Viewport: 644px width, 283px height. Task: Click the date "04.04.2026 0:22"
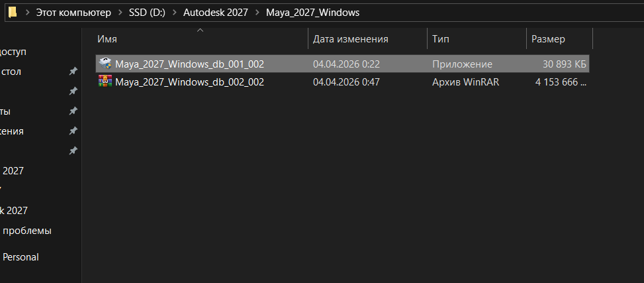click(x=346, y=64)
